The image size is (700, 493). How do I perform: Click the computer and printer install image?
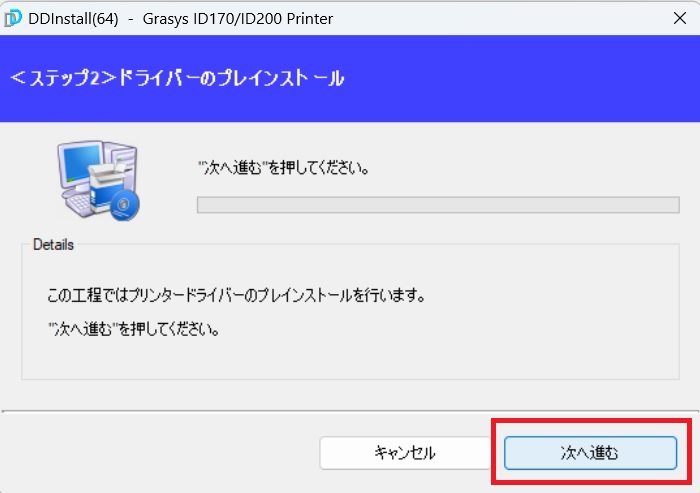[99, 180]
